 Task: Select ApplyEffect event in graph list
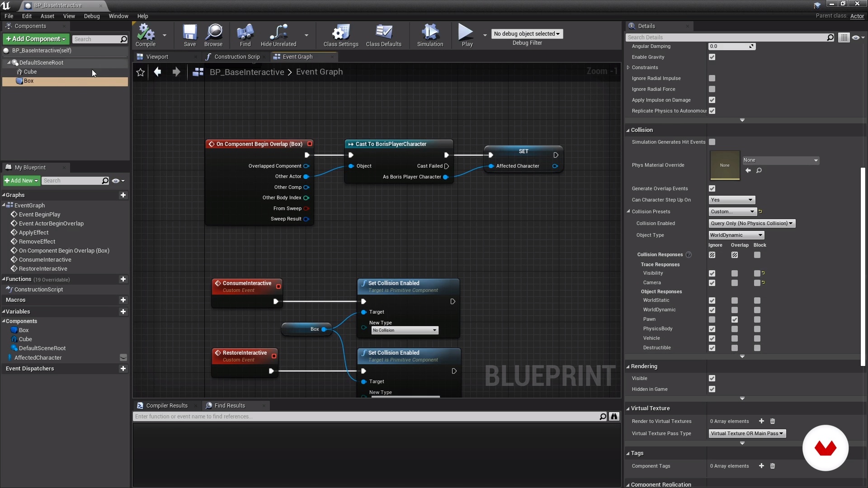(x=33, y=233)
